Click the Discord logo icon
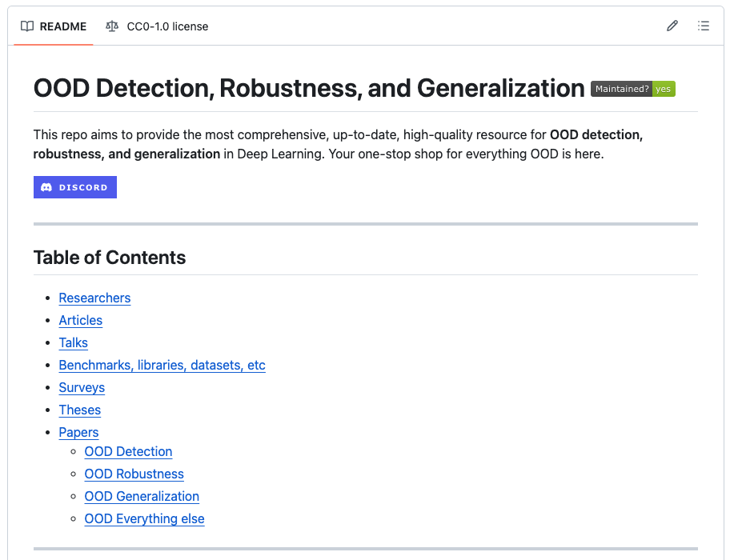Viewport: 730px width, 560px height. point(46,187)
